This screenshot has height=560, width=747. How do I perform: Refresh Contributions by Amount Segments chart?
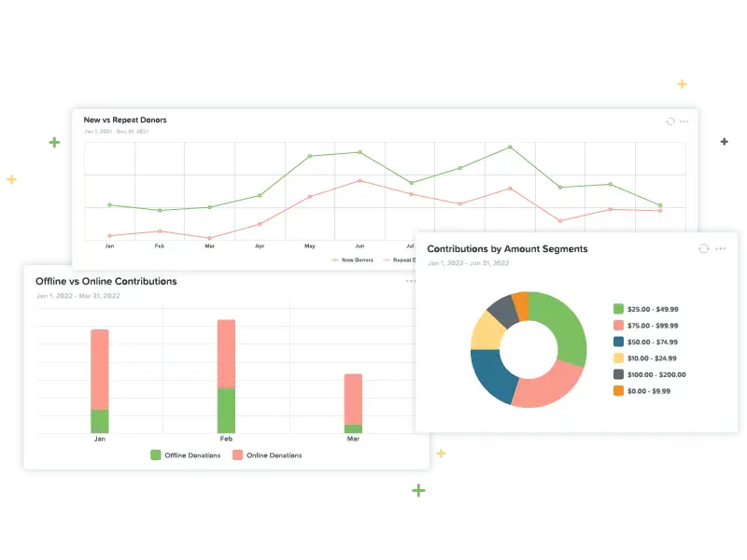coord(704,248)
